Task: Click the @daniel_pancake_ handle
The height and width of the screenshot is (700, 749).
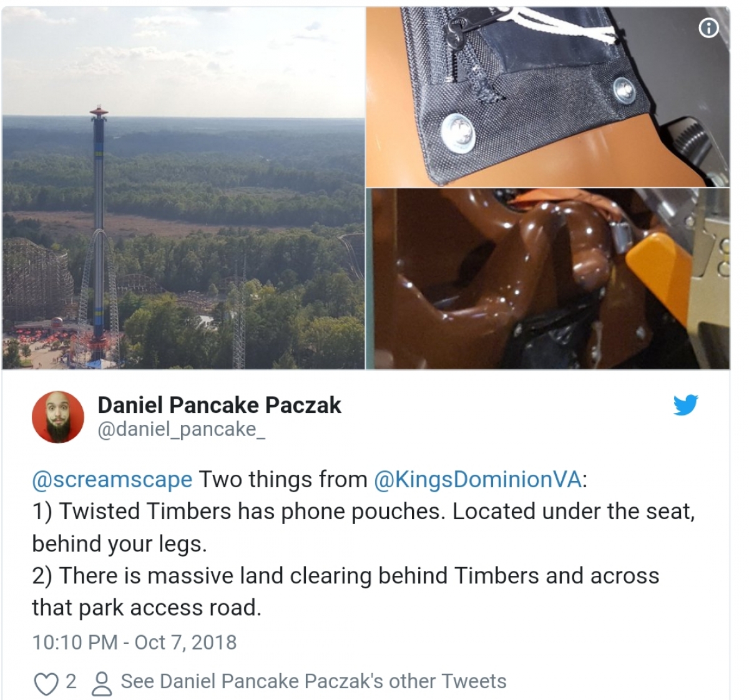Action: 182,430
